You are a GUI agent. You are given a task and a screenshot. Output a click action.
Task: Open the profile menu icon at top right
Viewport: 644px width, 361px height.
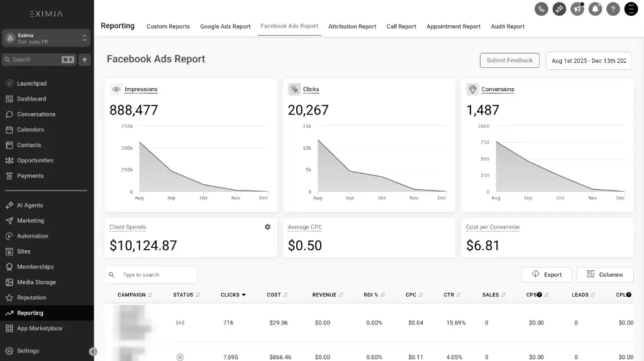(631, 9)
